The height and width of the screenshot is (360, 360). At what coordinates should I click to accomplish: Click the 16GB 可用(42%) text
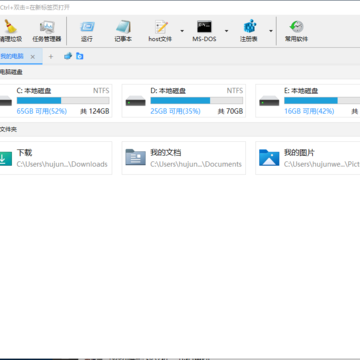click(x=309, y=111)
